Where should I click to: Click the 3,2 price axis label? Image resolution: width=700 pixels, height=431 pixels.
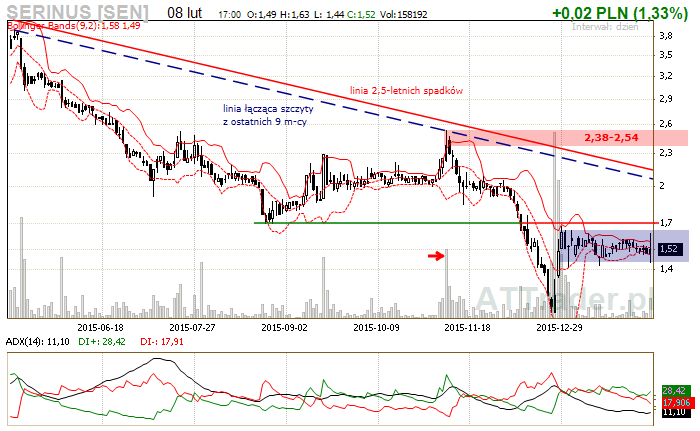coord(666,76)
